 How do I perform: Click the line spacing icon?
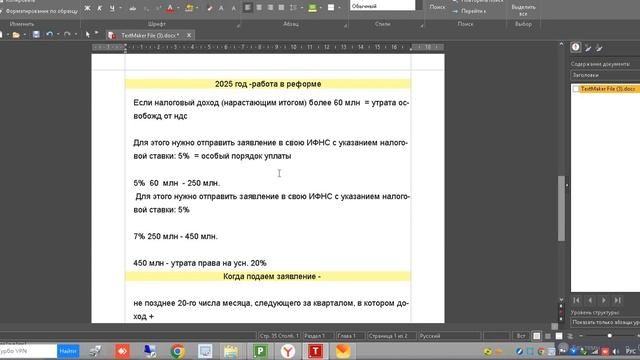click(x=293, y=7)
